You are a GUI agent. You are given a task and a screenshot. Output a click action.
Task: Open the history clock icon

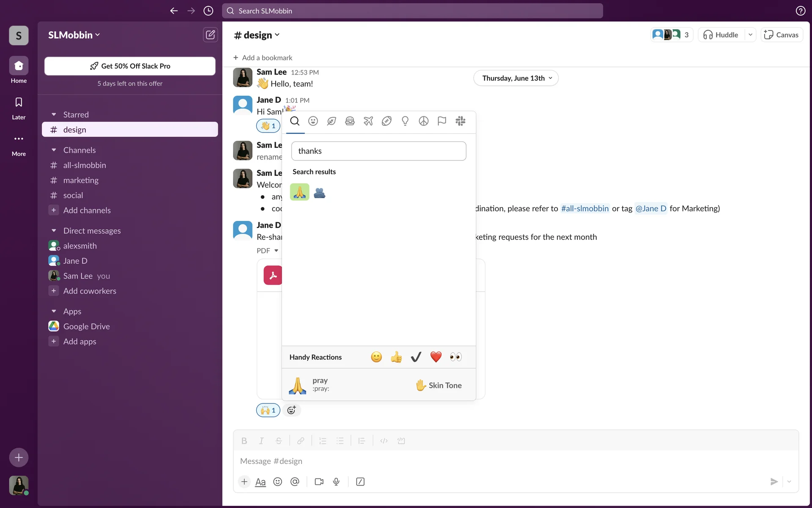(x=208, y=11)
